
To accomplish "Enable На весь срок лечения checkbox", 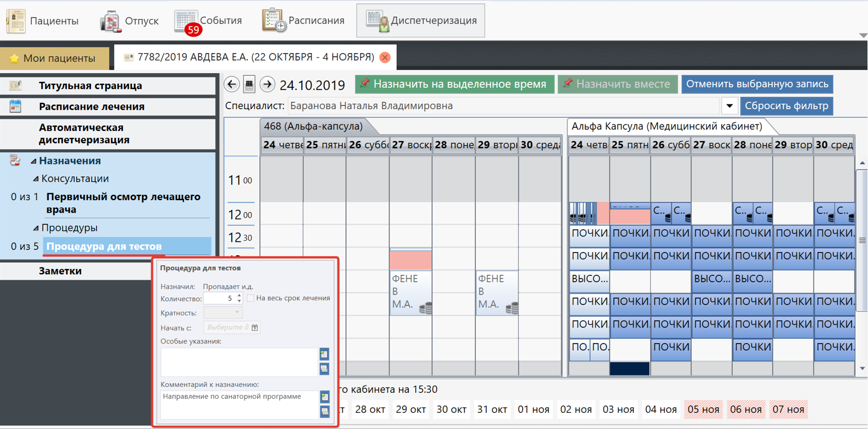I will click(251, 298).
